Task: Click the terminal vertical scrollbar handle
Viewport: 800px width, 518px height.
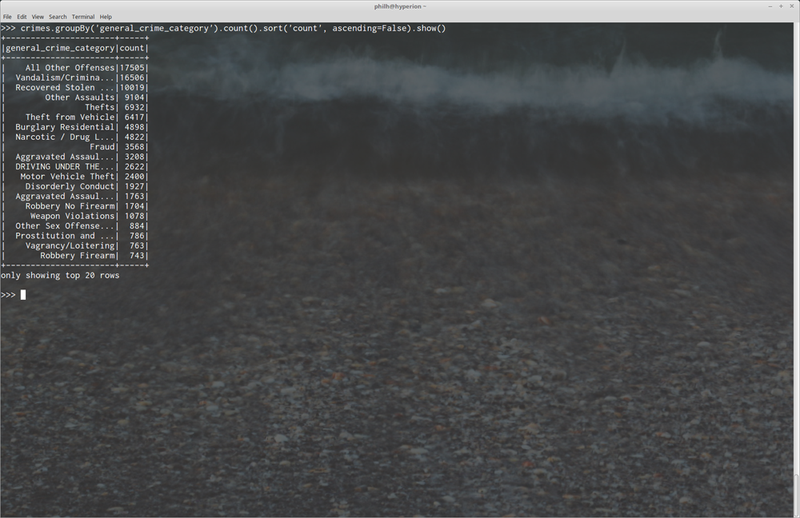Action: point(797,495)
